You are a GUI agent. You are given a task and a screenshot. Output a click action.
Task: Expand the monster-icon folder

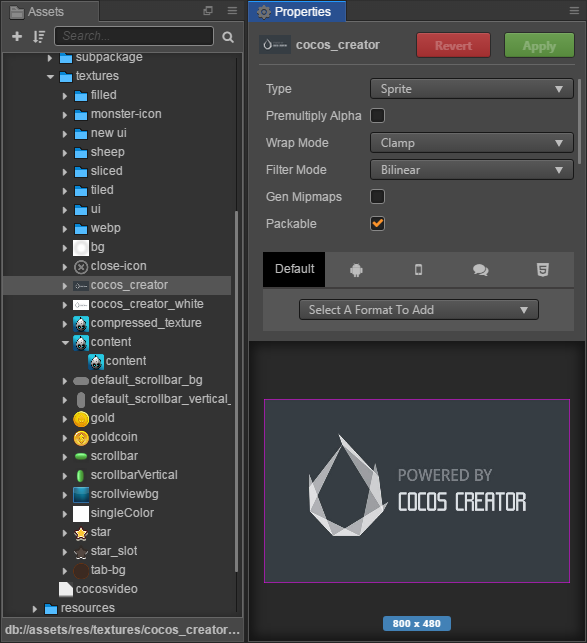(x=65, y=115)
